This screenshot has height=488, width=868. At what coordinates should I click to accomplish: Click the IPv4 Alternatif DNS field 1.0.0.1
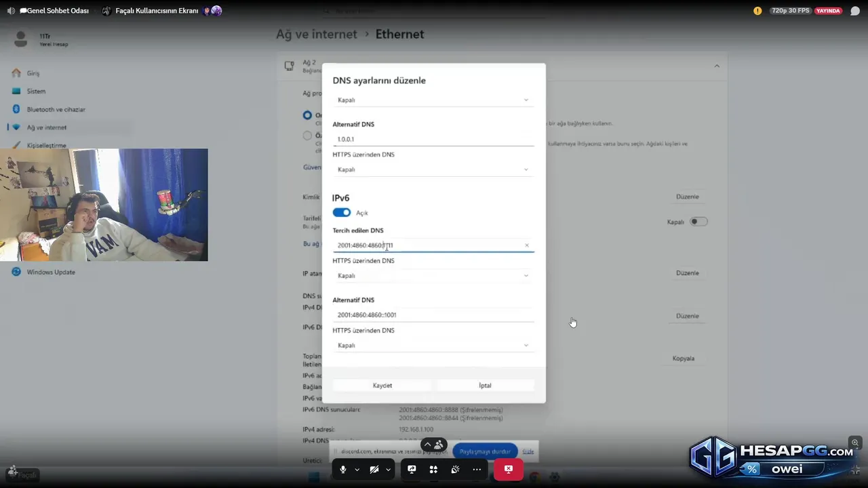click(433, 139)
